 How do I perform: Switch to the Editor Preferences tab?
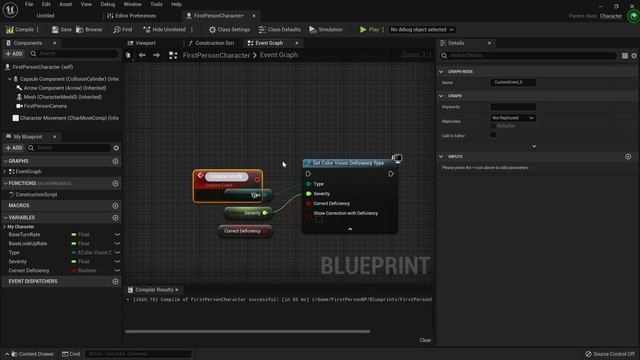coord(131,16)
